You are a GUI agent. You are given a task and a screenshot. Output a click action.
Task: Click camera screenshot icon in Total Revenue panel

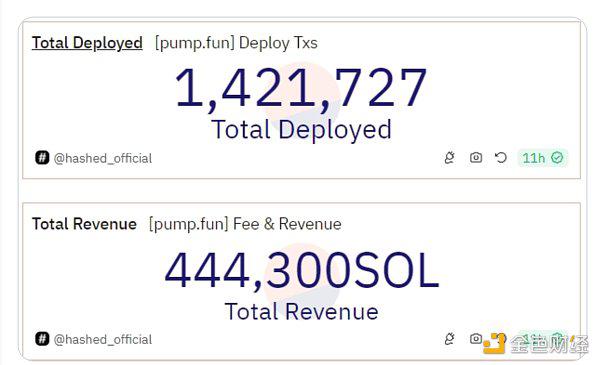(x=476, y=338)
